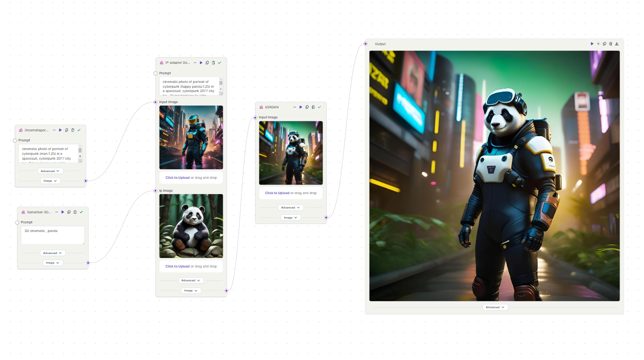The height and width of the screenshot is (360, 644).
Task: Click the plus icon on the Output node
Action: pyautogui.click(x=598, y=44)
